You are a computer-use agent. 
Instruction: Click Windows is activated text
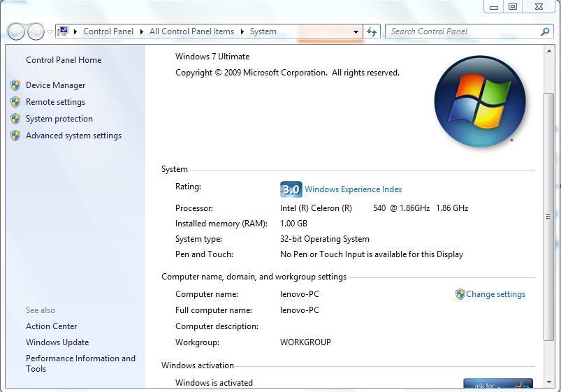(x=214, y=383)
